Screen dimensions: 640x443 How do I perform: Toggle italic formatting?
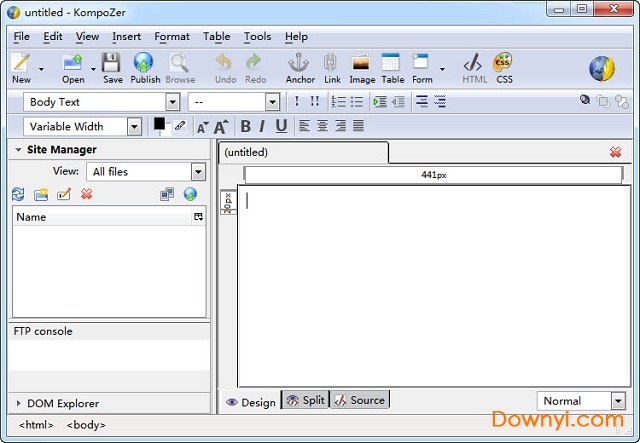(x=262, y=126)
